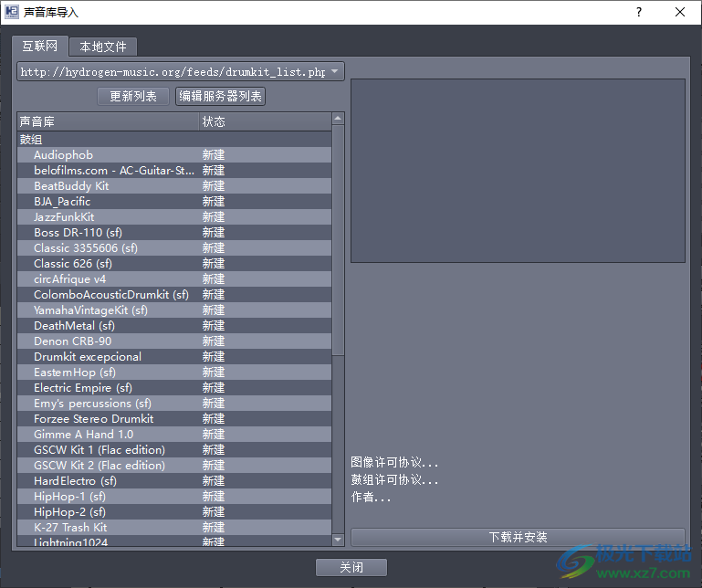Select the BJA_Pacific drumkit
Image resolution: width=702 pixels, height=588 pixels.
click(x=174, y=202)
